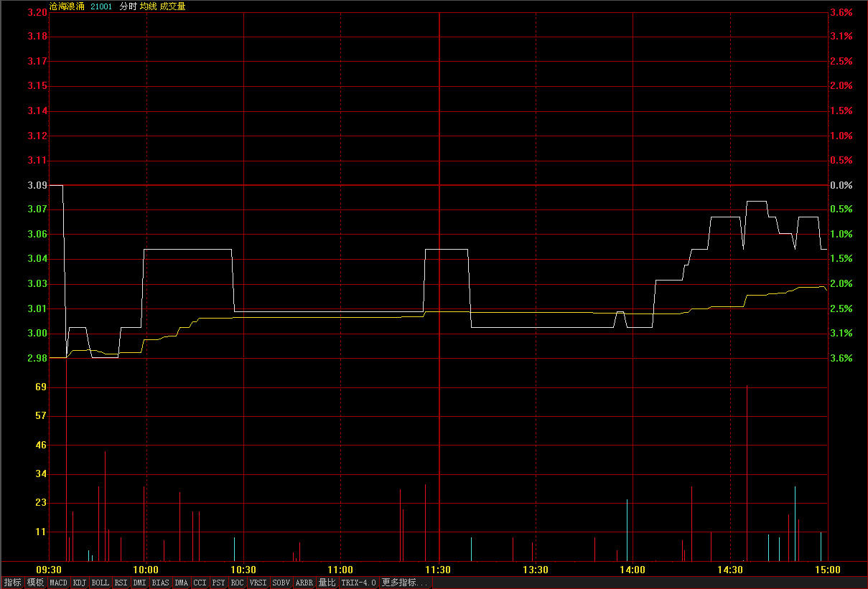Select the PSY indicator tab
The image size is (868, 589).
tap(219, 583)
